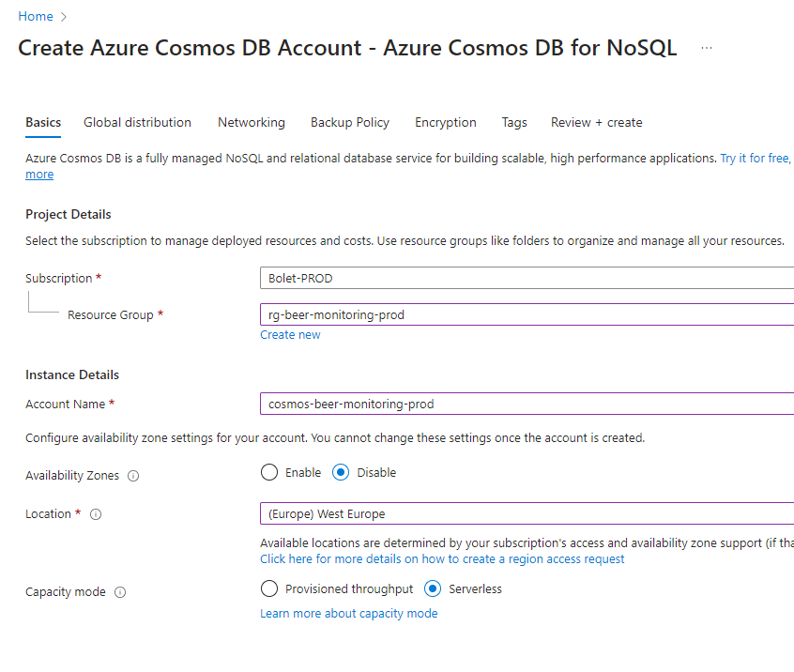Open the Tags tab

click(514, 123)
